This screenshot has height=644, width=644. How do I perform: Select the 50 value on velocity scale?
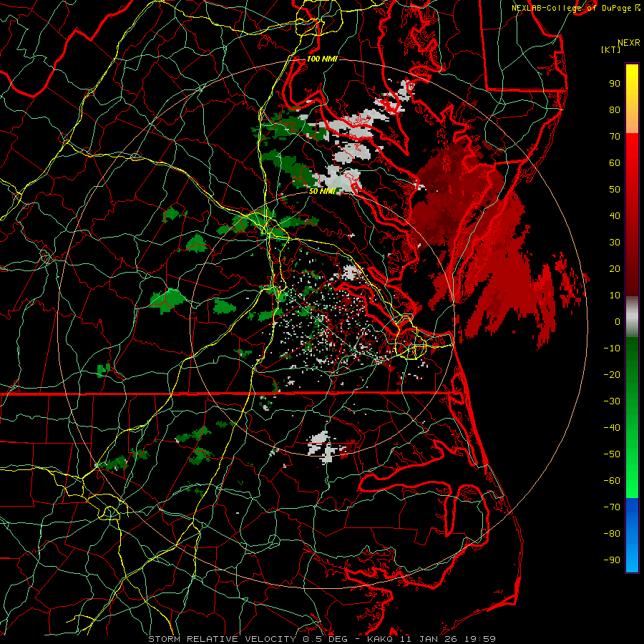[615, 190]
